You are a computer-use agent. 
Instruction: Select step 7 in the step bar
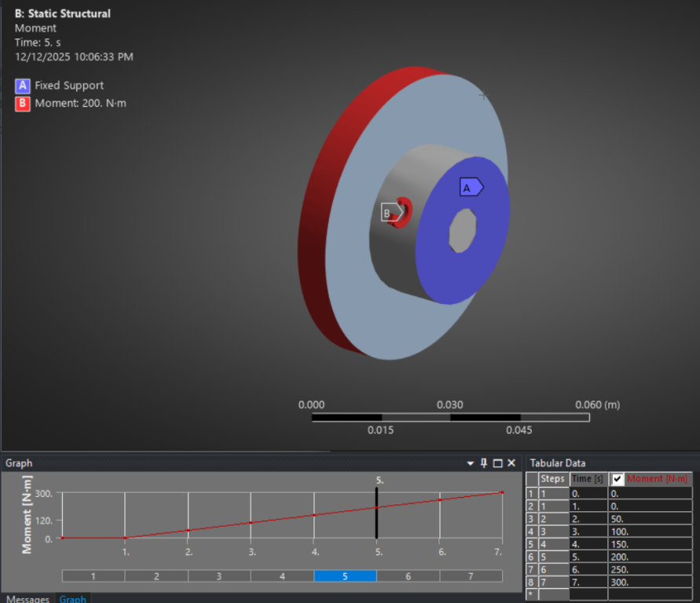[x=471, y=576]
